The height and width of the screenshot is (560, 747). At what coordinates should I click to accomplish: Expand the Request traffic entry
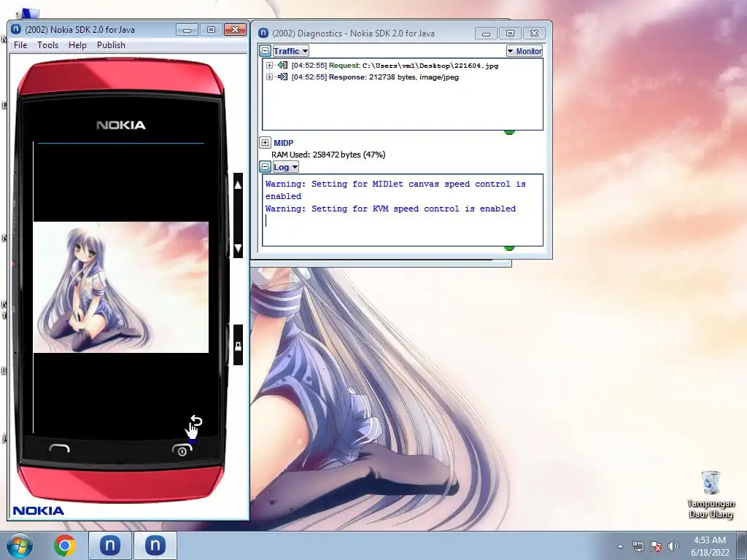tap(269, 65)
